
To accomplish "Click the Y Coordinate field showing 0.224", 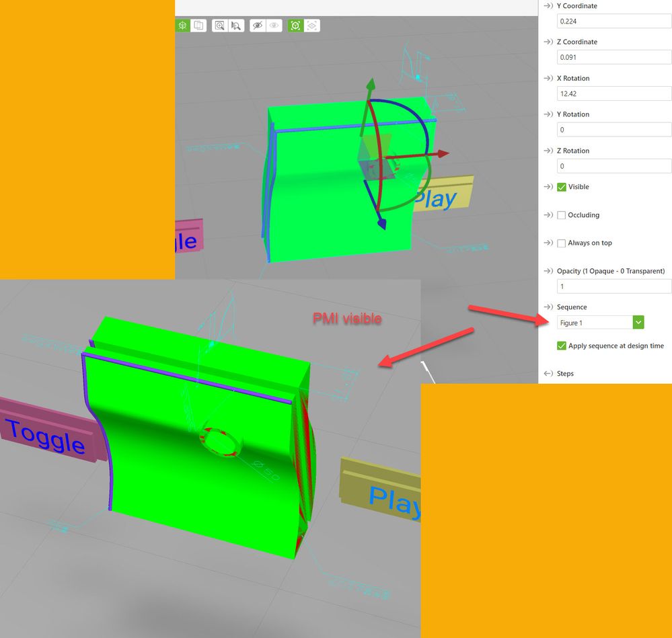I will 614,22.
